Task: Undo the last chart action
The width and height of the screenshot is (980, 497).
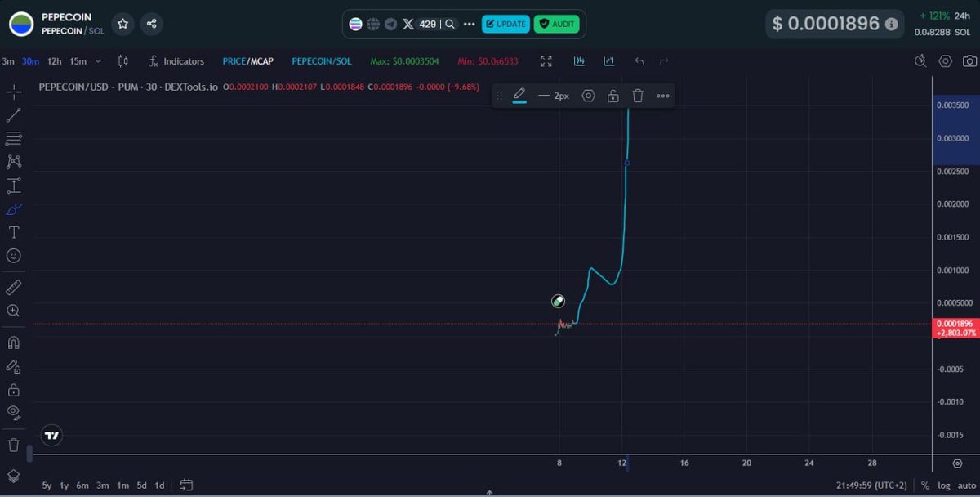Action: (x=639, y=61)
